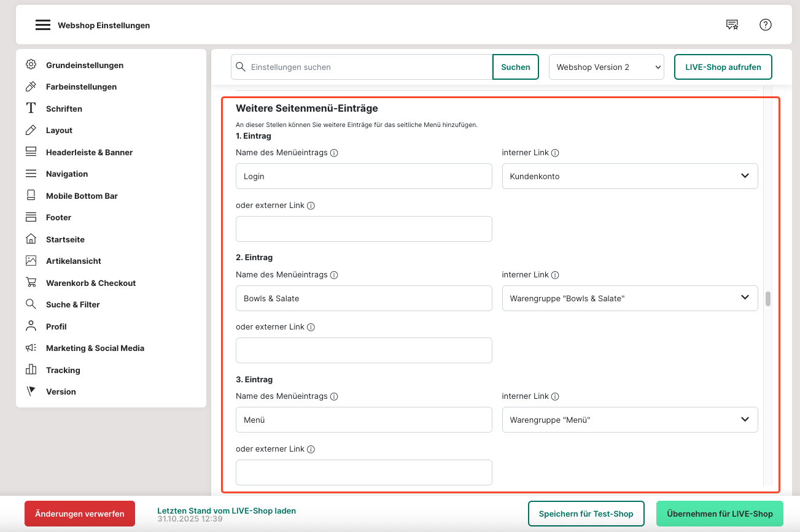
Task: Click the feedback chat icon
Action: [x=732, y=25]
